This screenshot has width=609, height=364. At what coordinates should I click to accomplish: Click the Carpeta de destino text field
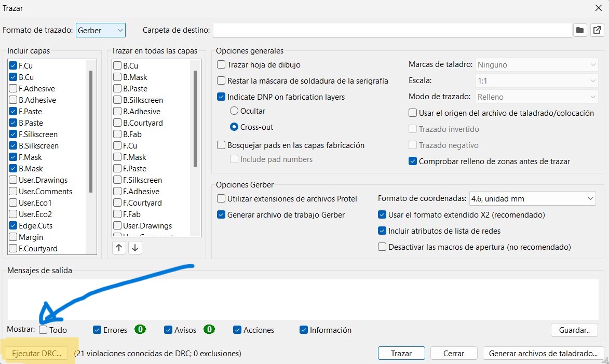(392, 30)
